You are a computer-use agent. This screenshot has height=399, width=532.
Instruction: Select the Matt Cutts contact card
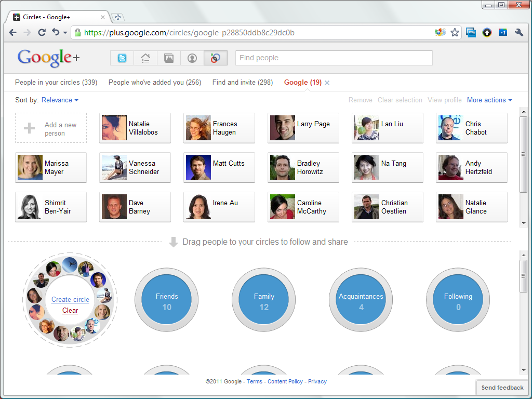(219, 167)
